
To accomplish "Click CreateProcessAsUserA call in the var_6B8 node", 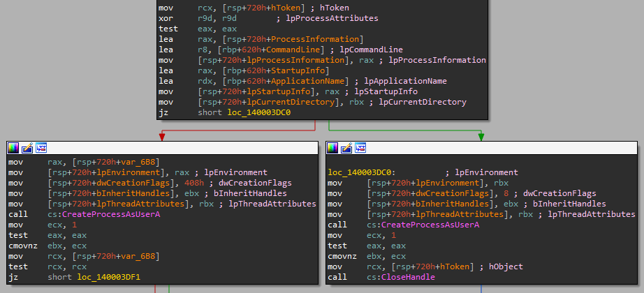I will click(110, 214).
